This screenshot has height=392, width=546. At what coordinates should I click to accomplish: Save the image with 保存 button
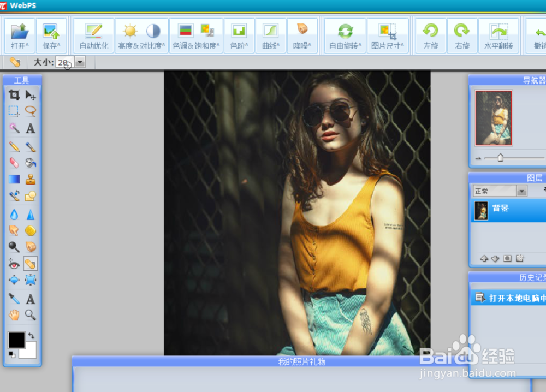pos(51,36)
